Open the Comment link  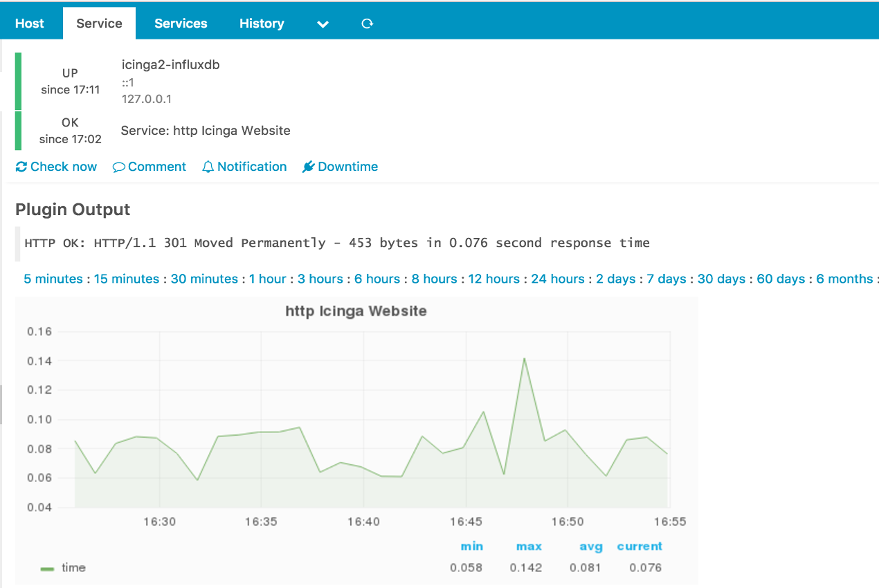149,167
